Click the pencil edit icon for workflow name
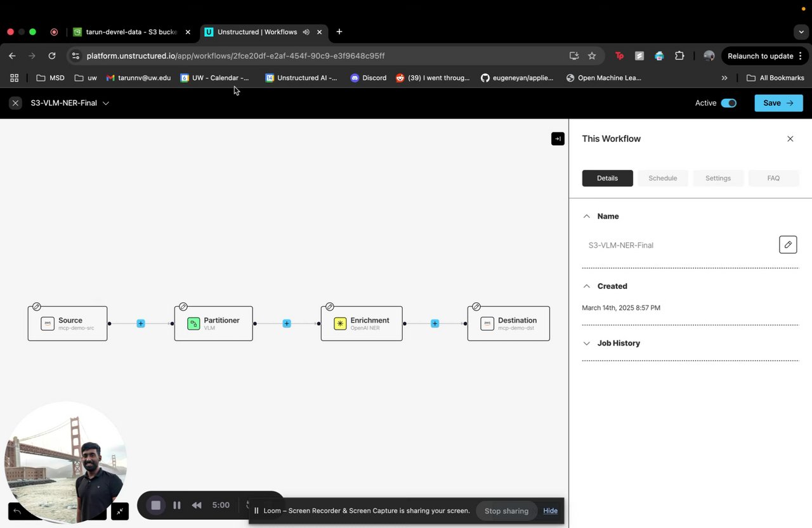This screenshot has width=812, height=528. pyautogui.click(x=788, y=245)
